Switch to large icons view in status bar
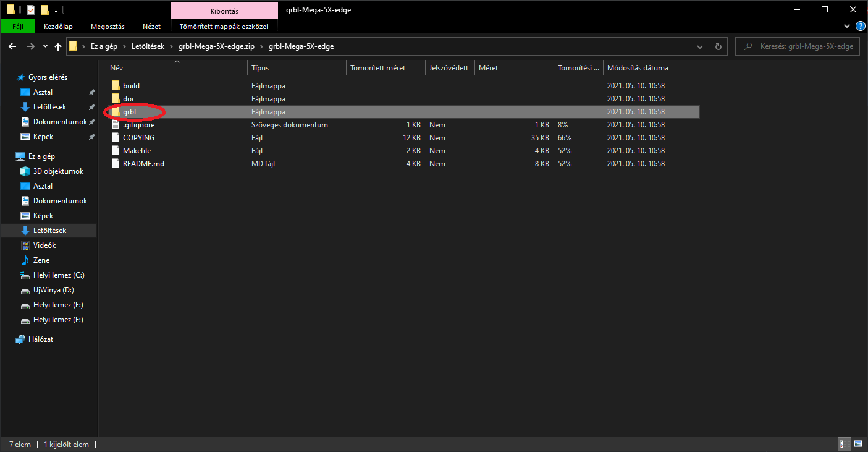This screenshot has width=868, height=452. coord(858,444)
